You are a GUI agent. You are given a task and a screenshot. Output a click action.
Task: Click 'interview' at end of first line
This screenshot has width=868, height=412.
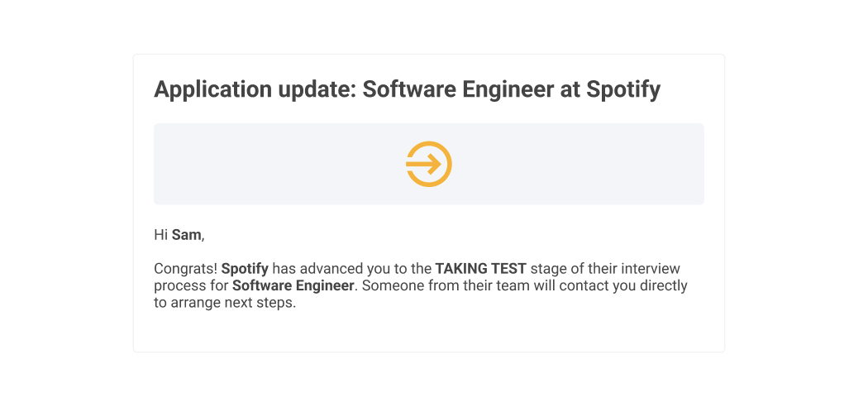(650, 269)
